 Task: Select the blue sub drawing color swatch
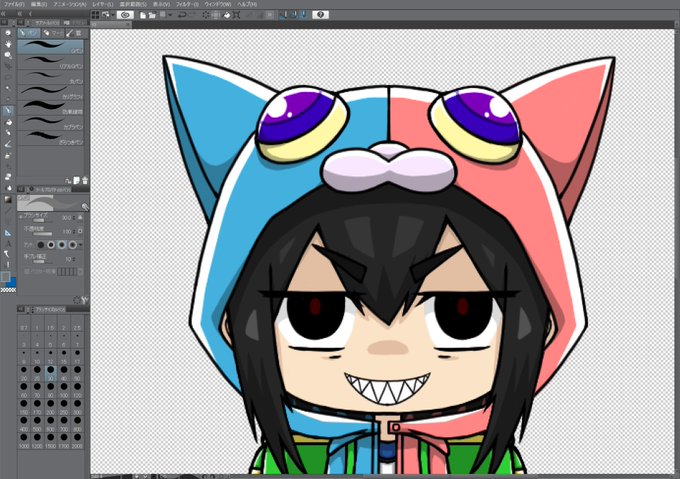[11, 282]
